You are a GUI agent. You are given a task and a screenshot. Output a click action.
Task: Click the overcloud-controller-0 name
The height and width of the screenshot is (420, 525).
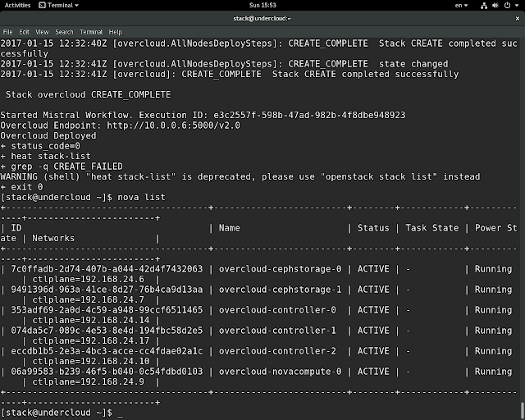(277, 310)
